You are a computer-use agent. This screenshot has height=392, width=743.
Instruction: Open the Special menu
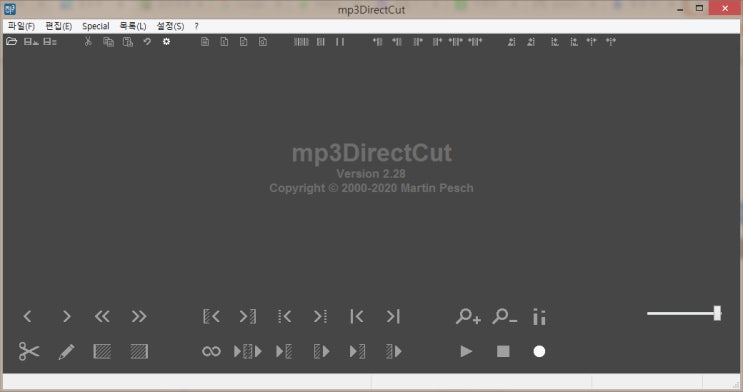tap(96, 26)
